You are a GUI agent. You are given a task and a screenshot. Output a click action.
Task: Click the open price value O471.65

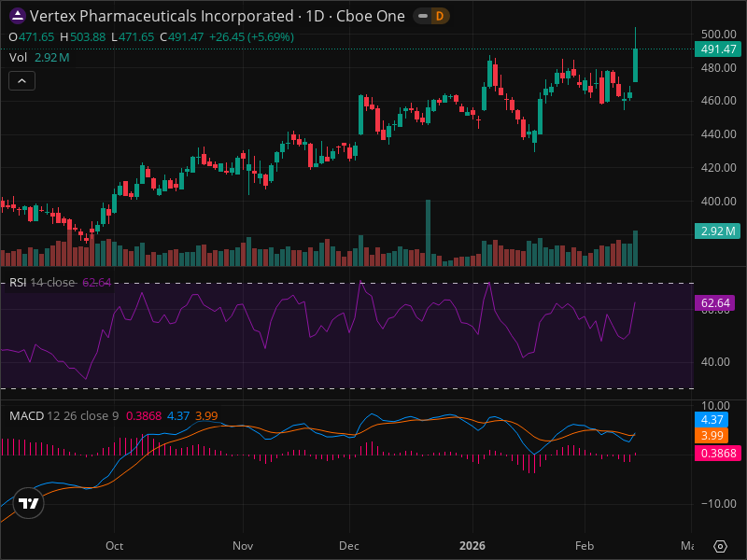(x=32, y=37)
